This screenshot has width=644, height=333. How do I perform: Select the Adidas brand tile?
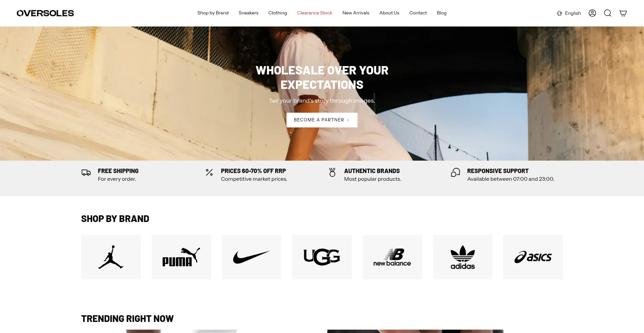(x=463, y=257)
